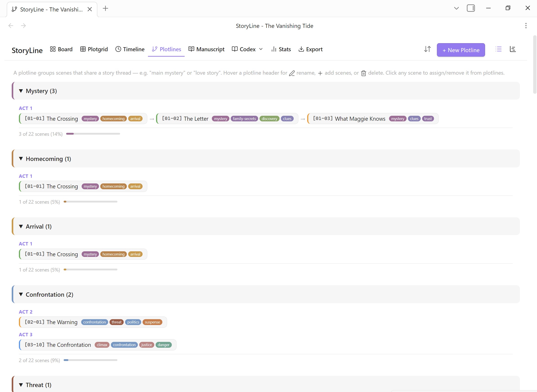Collapse the Homecoming plotline
The height and width of the screenshot is (392, 537).
(21, 158)
